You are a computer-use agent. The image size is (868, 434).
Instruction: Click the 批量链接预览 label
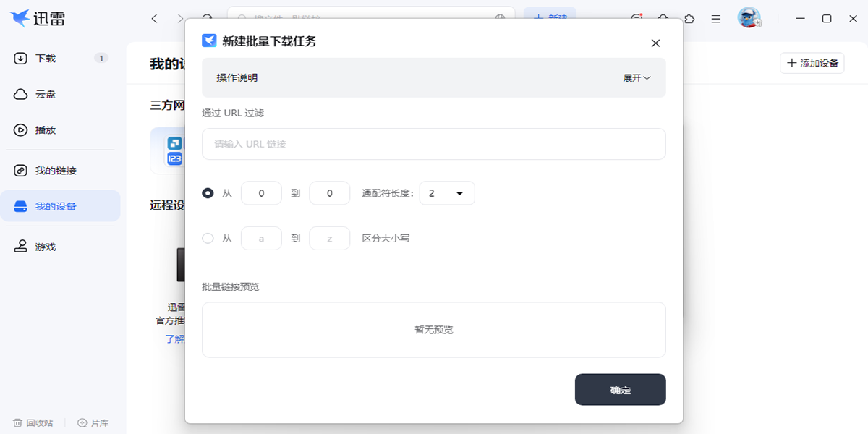click(230, 286)
